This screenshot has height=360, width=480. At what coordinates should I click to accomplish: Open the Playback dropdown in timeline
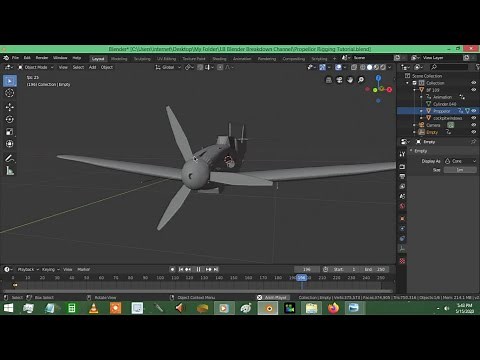pyautogui.click(x=28, y=269)
